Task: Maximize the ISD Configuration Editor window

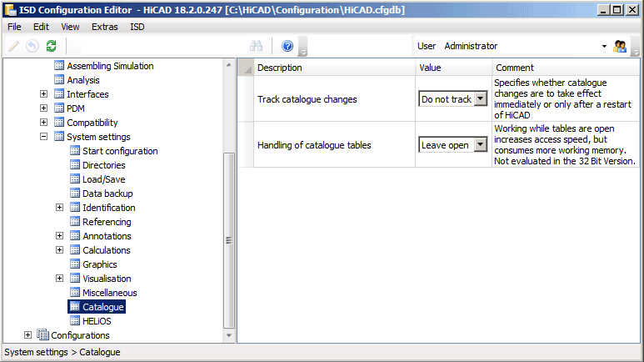Action: tap(617, 10)
